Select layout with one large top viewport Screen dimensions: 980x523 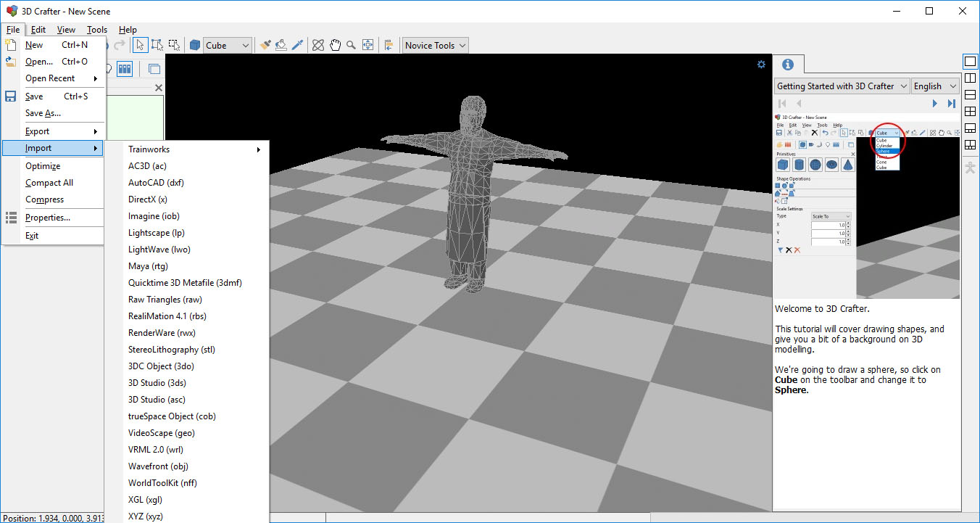[x=970, y=128]
